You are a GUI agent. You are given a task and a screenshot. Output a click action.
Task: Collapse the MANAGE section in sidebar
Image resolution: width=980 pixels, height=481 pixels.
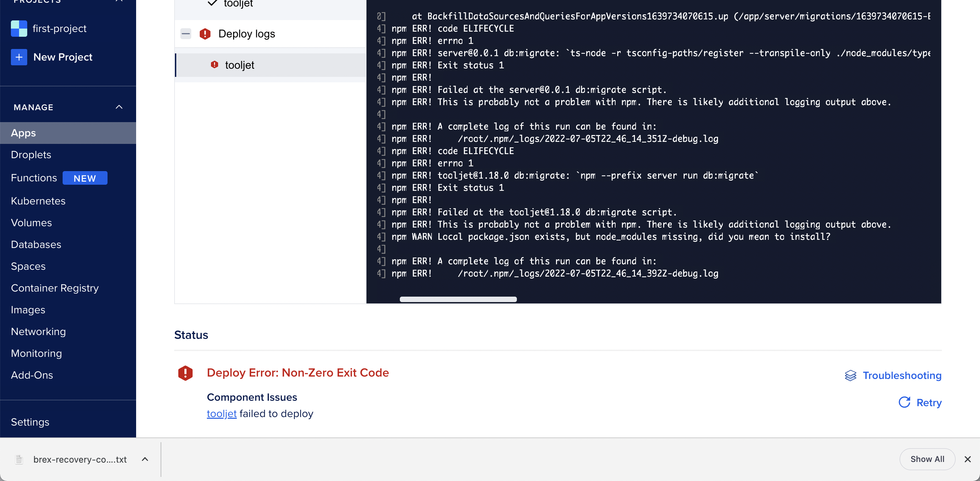click(119, 106)
